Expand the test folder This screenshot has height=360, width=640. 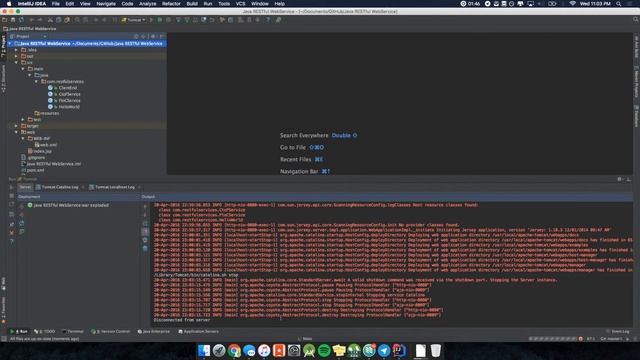click(23, 120)
